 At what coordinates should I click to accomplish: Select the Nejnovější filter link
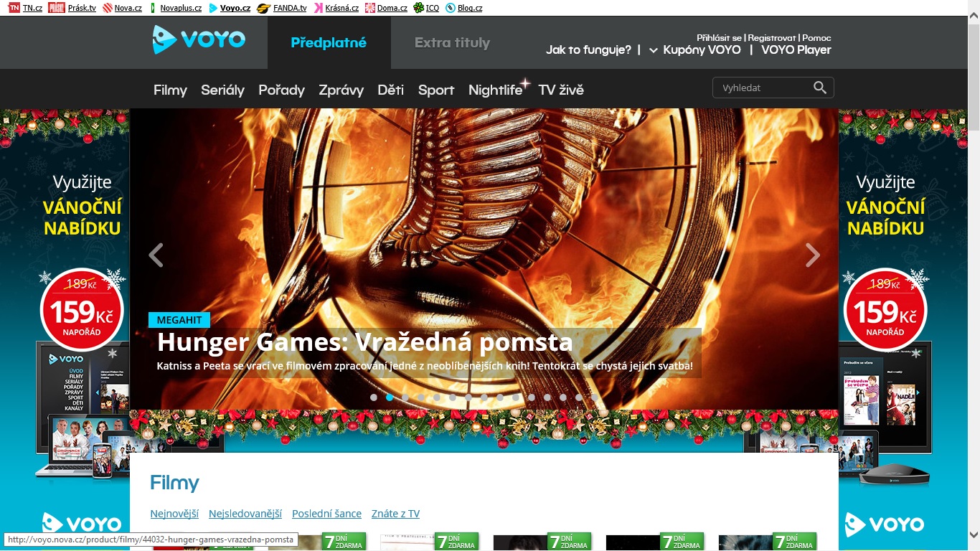pyautogui.click(x=174, y=514)
